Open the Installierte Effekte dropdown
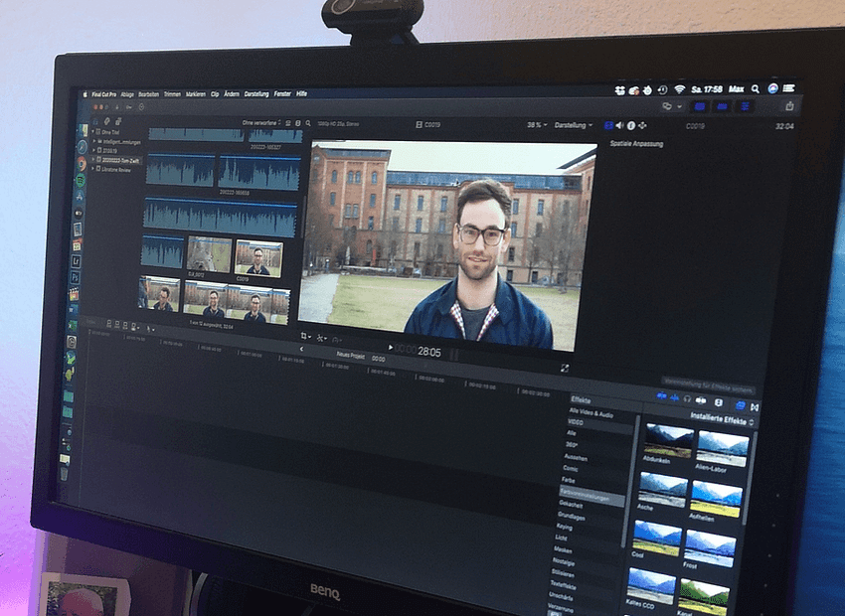The height and width of the screenshot is (616, 845). coord(722,418)
